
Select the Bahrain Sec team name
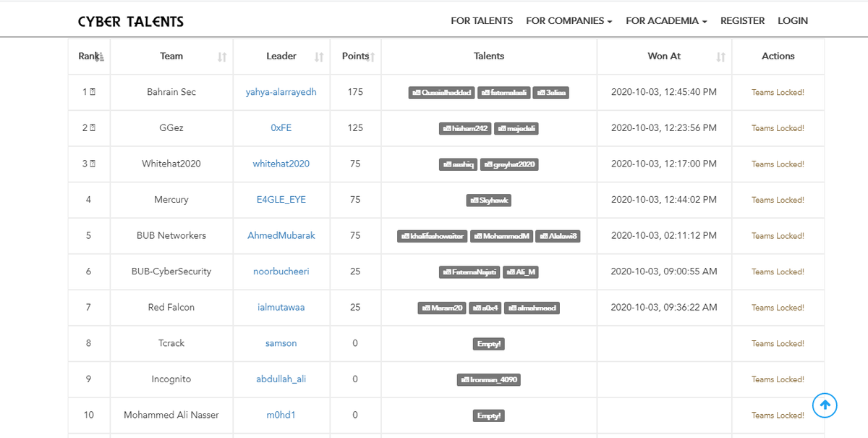point(171,92)
